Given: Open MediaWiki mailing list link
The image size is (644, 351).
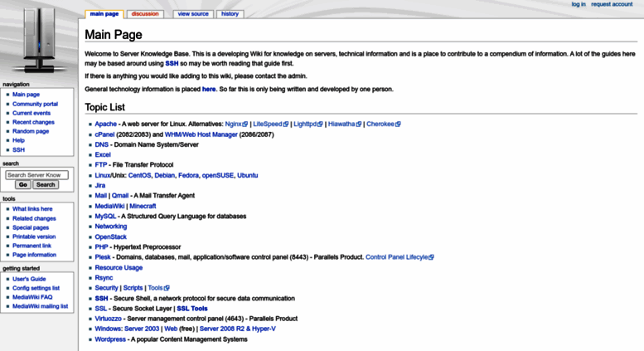Looking at the screenshot, I should 40,306.
